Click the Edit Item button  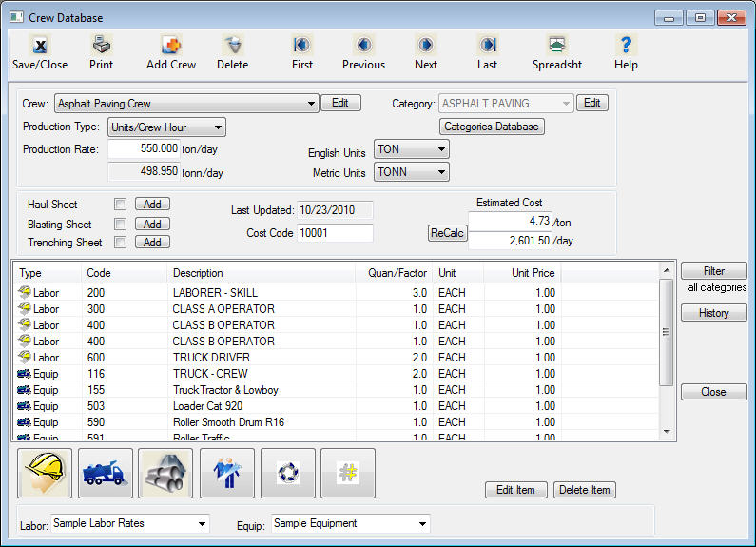[516, 490]
